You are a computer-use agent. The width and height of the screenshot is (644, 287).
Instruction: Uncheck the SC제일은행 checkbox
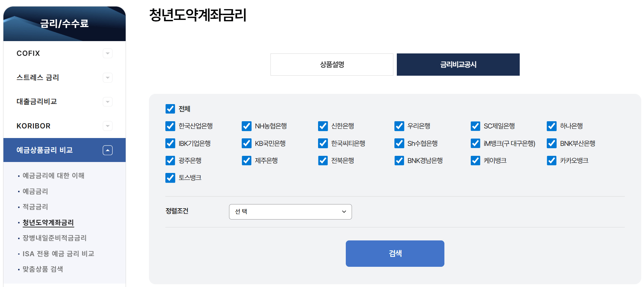tap(475, 126)
